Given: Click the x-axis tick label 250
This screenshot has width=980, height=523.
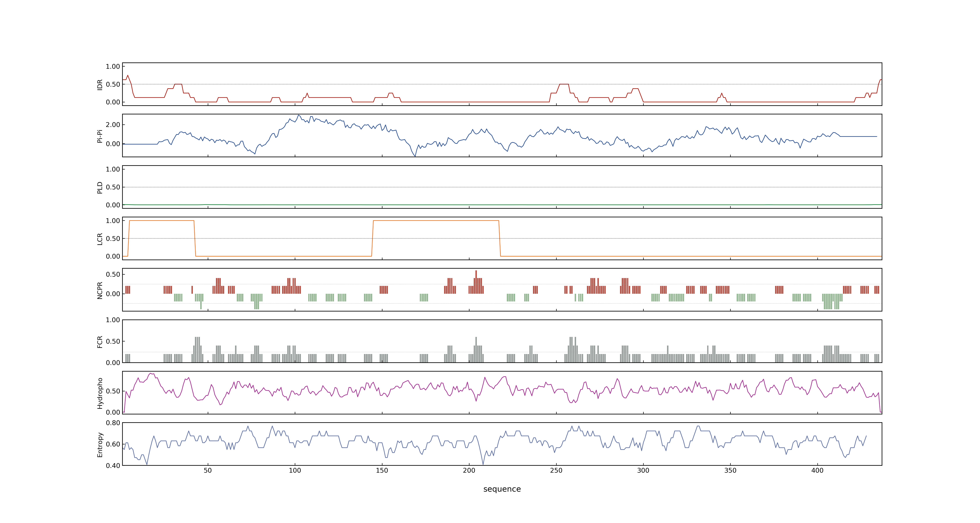Looking at the screenshot, I should [556, 470].
